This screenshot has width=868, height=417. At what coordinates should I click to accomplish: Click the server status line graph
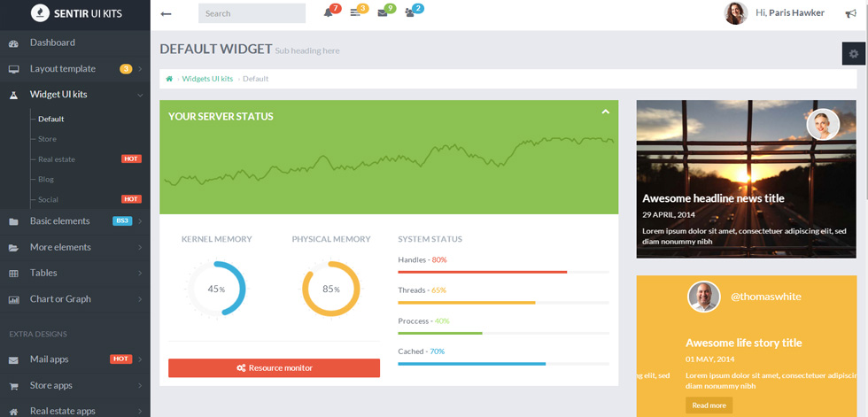click(389, 160)
